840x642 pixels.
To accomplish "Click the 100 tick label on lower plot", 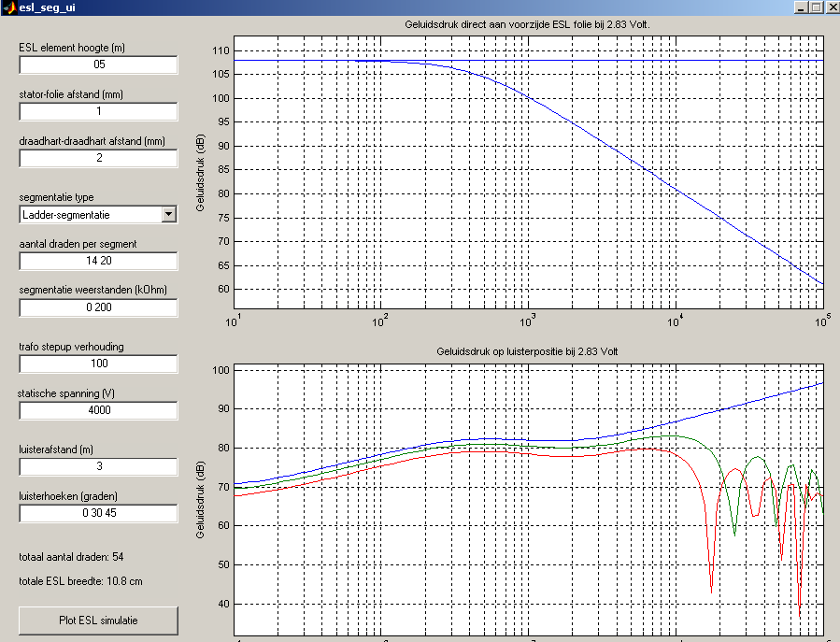I will 221,370.
